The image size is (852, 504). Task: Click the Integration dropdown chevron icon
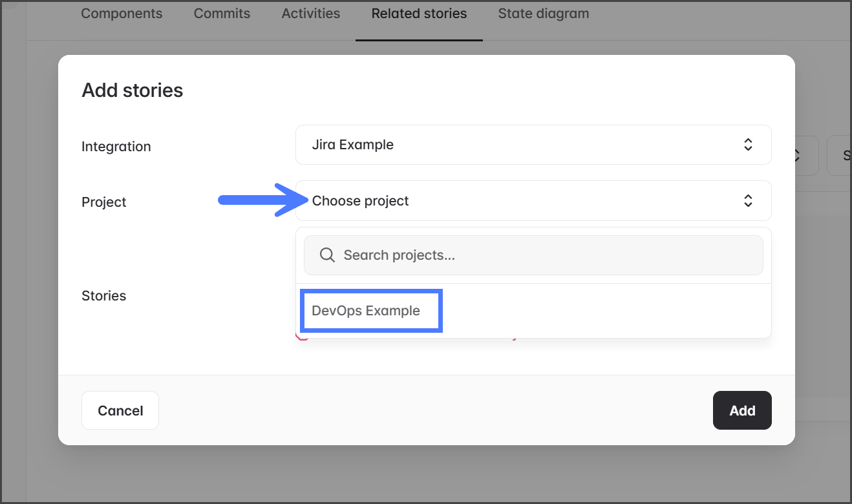748,145
